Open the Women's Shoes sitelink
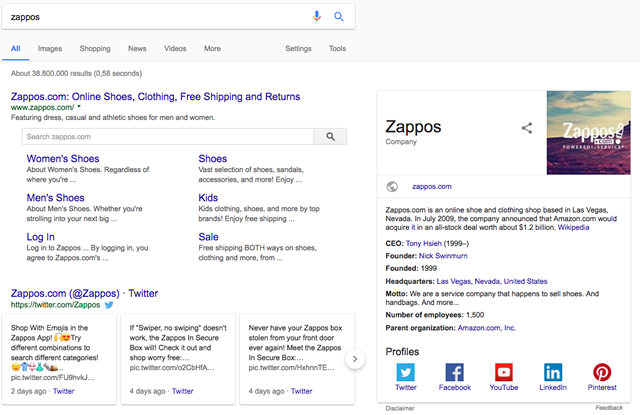 [63, 159]
